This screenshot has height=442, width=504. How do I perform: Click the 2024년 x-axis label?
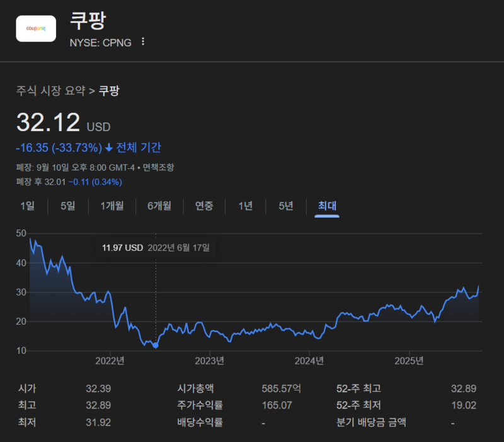pyautogui.click(x=309, y=361)
